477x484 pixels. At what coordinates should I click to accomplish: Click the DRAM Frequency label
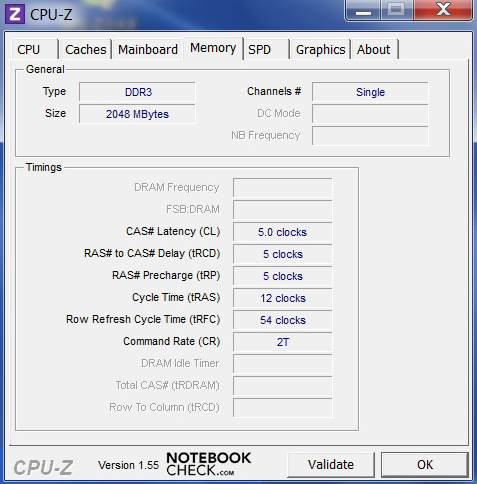(177, 187)
